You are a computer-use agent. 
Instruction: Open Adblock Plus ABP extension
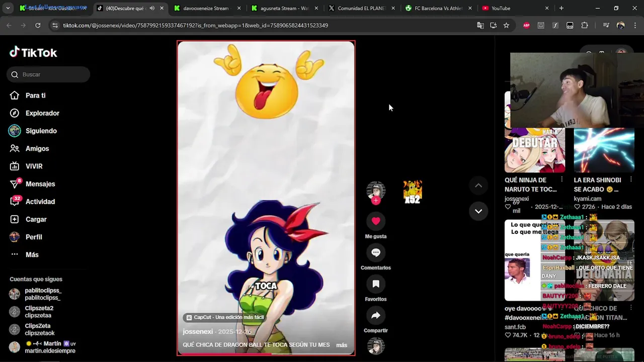tap(526, 25)
